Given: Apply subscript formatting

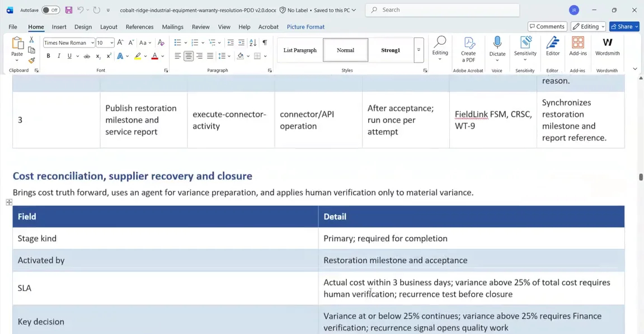Looking at the screenshot, I should coord(98,56).
